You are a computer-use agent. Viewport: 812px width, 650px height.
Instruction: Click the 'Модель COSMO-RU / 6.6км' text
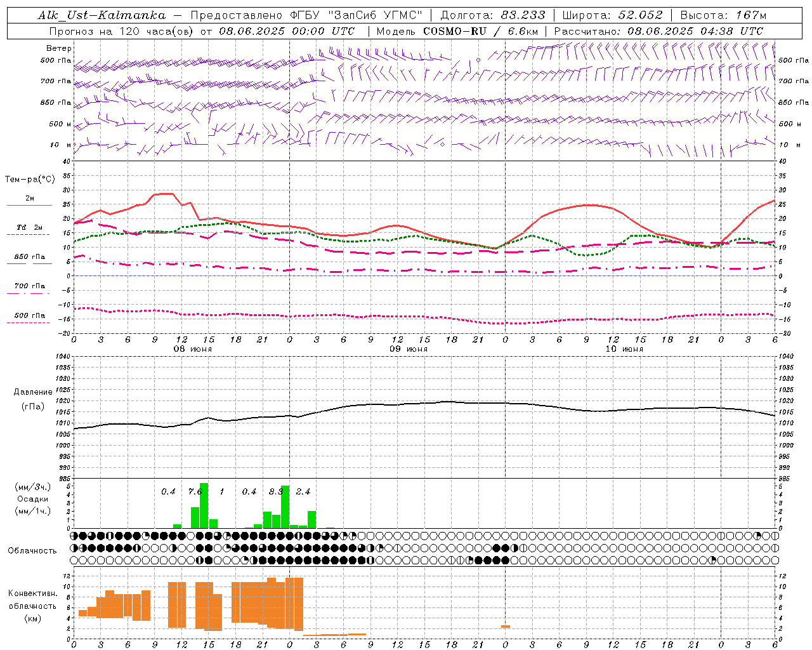[x=457, y=31]
